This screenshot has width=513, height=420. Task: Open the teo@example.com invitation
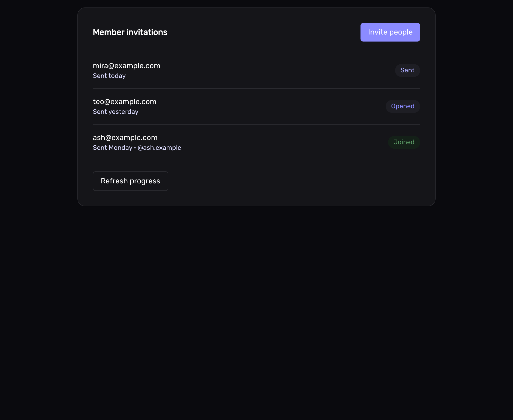tap(256, 106)
